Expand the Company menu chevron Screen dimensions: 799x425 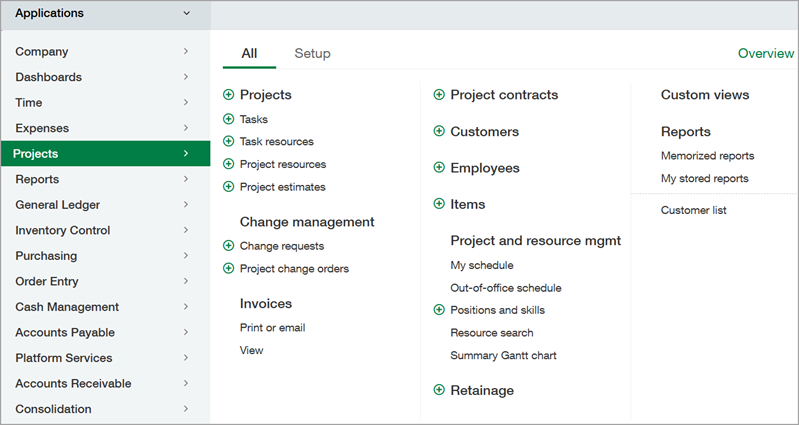click(x=186, y=51)
